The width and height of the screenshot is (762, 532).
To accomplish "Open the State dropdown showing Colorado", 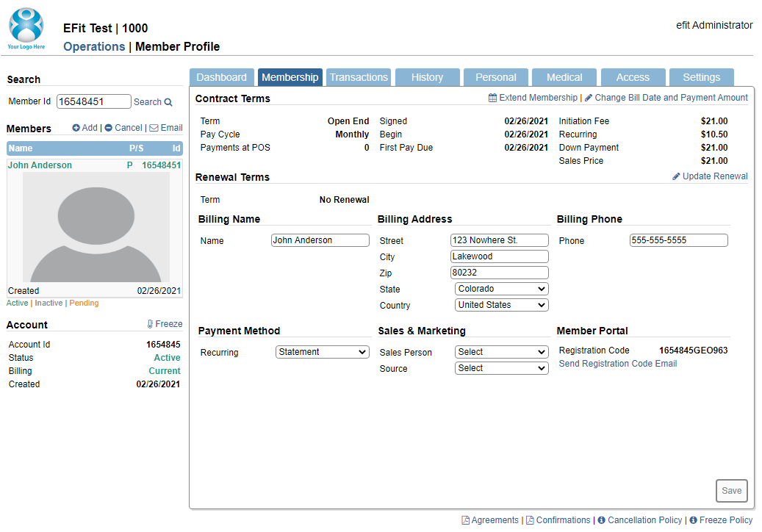I will tap(502, 289).
